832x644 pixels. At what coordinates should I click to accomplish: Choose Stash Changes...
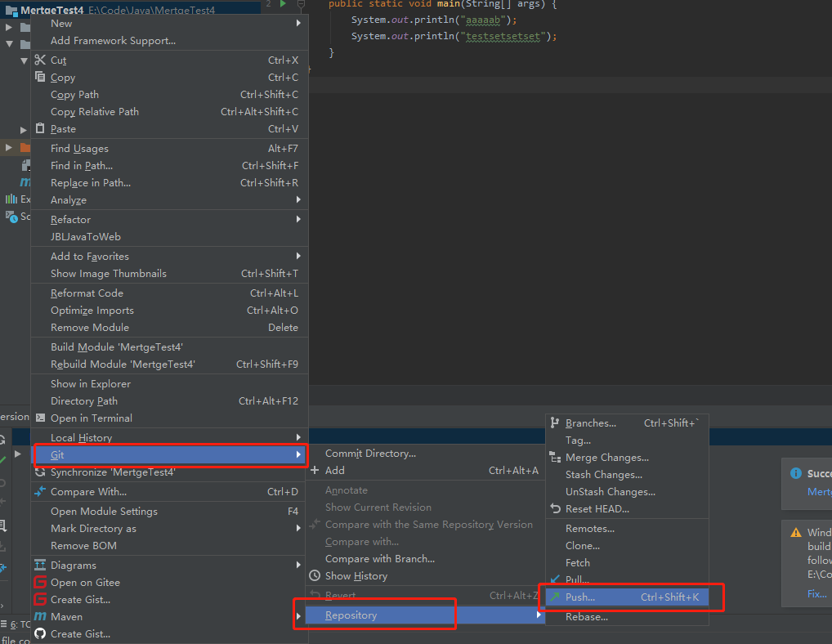[x=627, y=475]
